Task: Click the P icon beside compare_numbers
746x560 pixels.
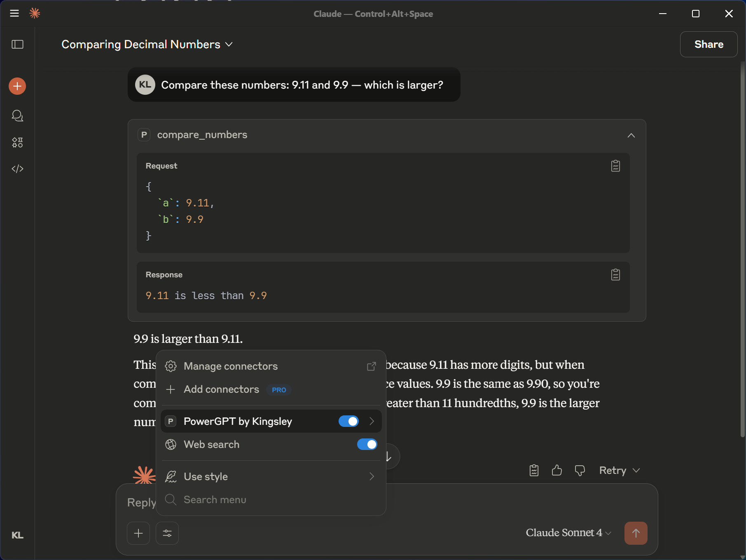Action: (144, 135)
